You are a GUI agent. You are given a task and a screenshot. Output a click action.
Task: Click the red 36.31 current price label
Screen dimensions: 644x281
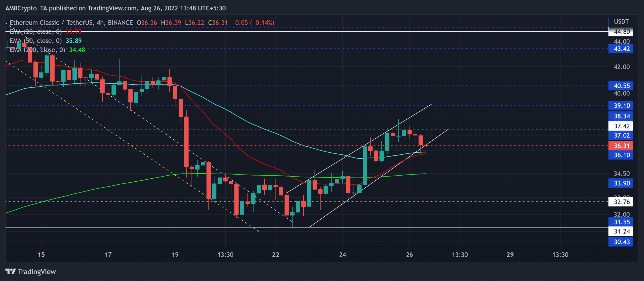pos(621,146)
